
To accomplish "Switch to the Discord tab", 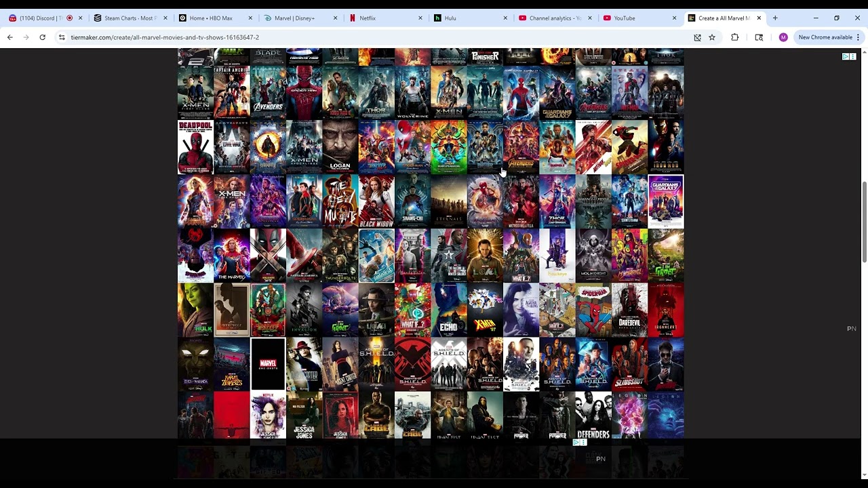I will (46, 18).
